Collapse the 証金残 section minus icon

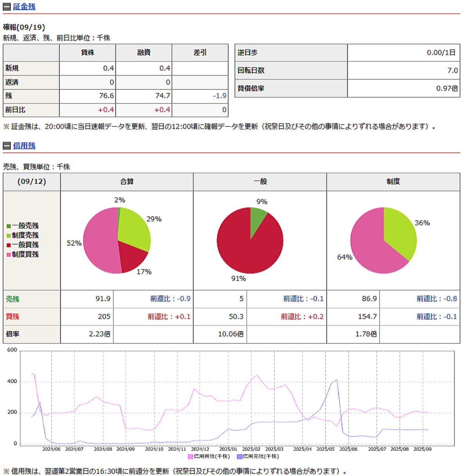(x=6, y=7)
